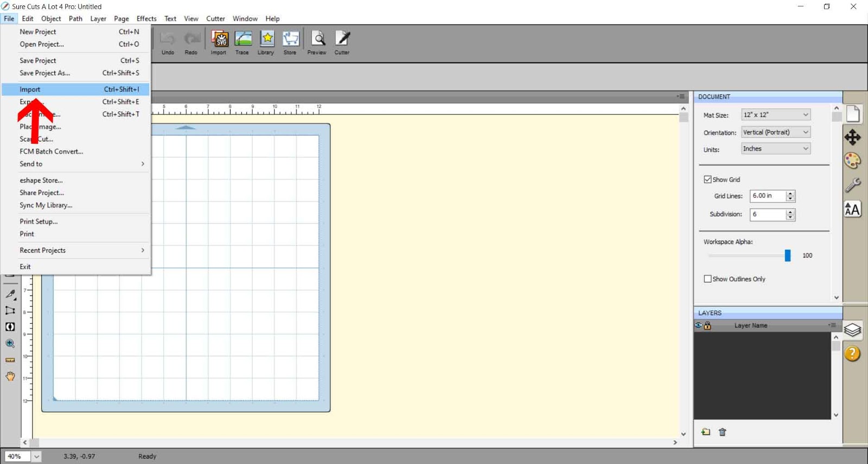Click Document panel scrollbar down arrow

pos(837,298)
